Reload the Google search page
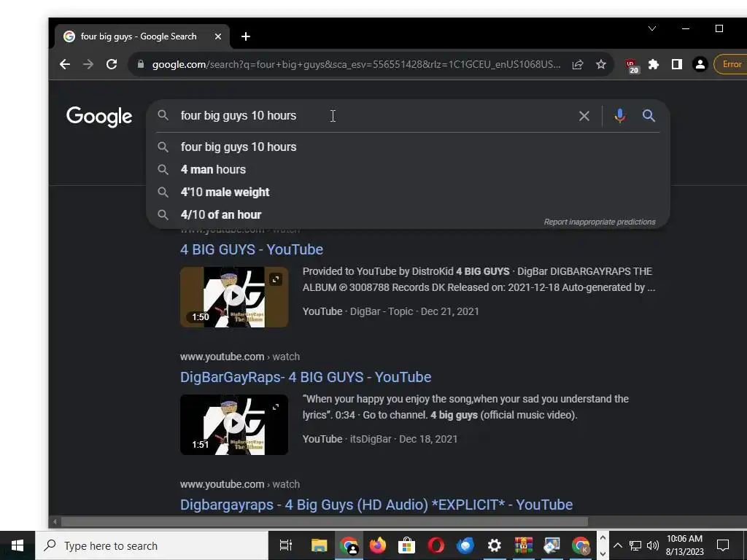Screen dimensions: 747x560 (x=112, y=64)
